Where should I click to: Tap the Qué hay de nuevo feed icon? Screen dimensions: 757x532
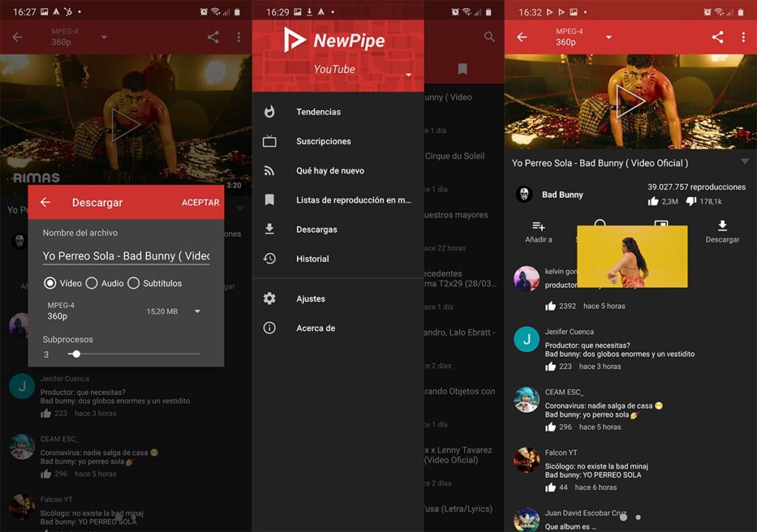(x=270, y=171)
